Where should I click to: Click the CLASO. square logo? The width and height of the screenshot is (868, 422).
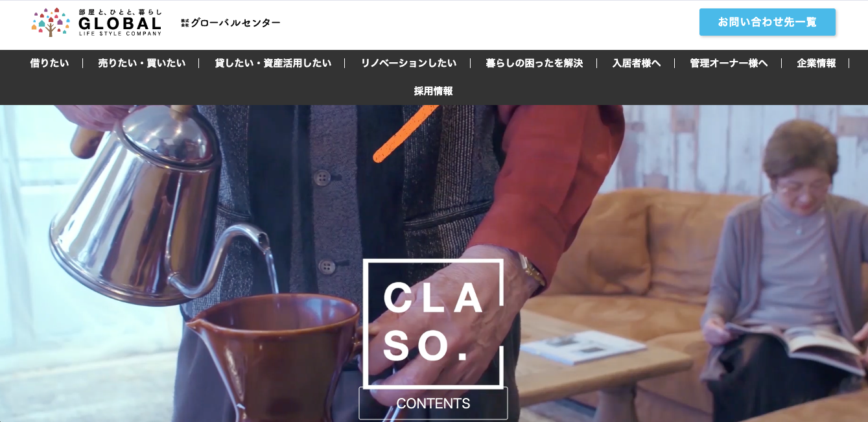[x=433, y=323]
